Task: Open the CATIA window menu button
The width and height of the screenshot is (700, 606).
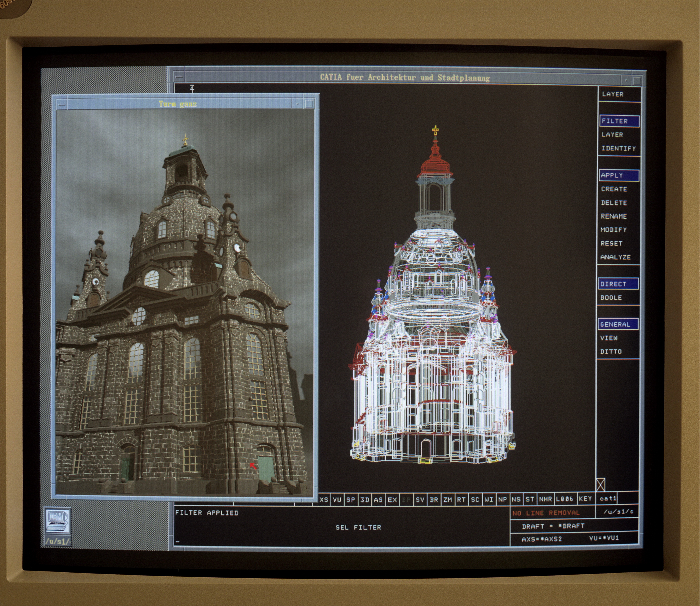Action: 179,77
